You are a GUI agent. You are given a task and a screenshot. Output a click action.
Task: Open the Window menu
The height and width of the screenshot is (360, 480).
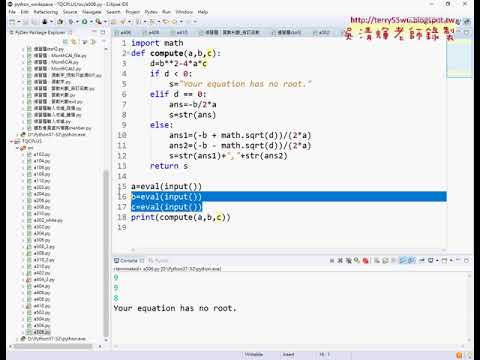point(184,12)
